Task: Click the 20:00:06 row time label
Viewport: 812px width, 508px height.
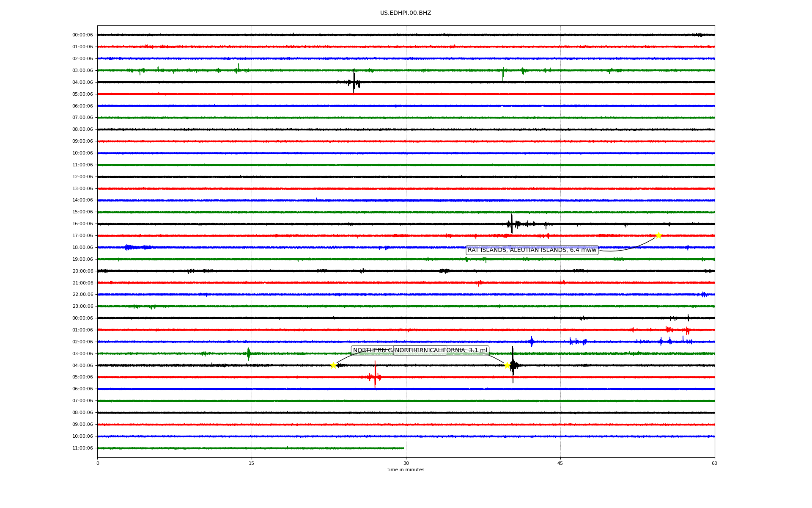Action: tap(82, 271)
